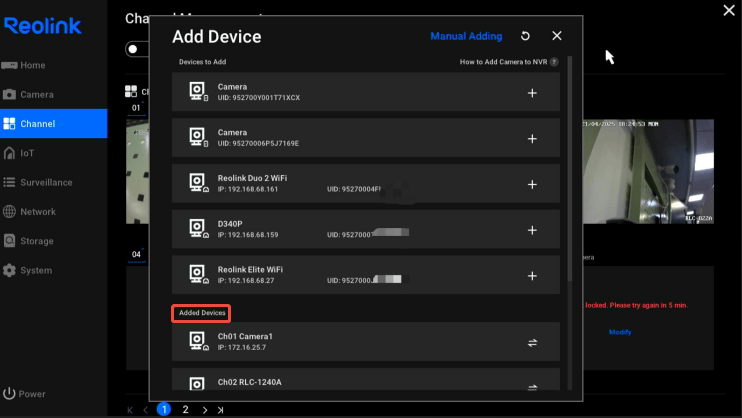This screenshot has height=418, width=742.
Task: Select the Ch02 RLC-1240A row
Action: click(x=366, y=380)
